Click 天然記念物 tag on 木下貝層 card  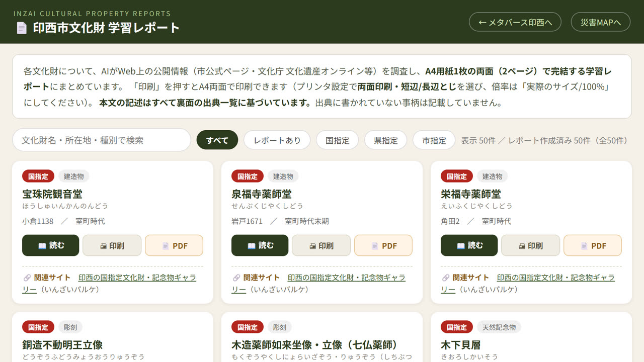[499, 327]
